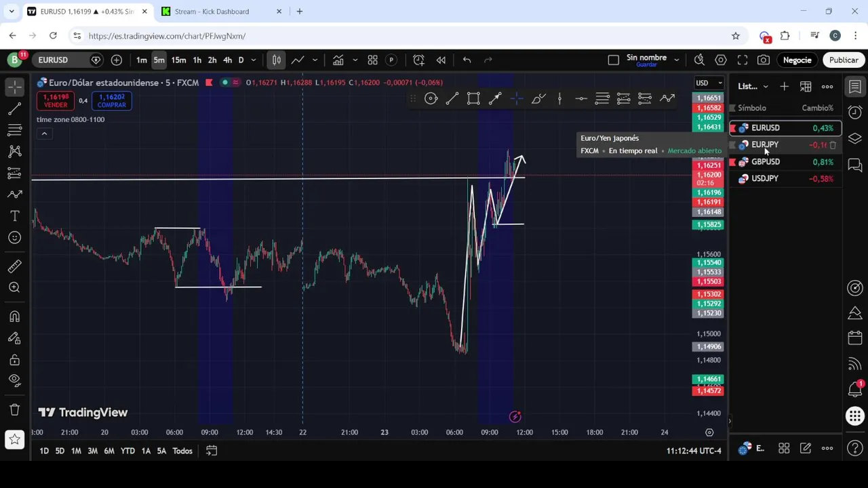Viewport: 868px width, 488px height.
Task: Enter fullscreen mode
Action: tap(743, 60)
